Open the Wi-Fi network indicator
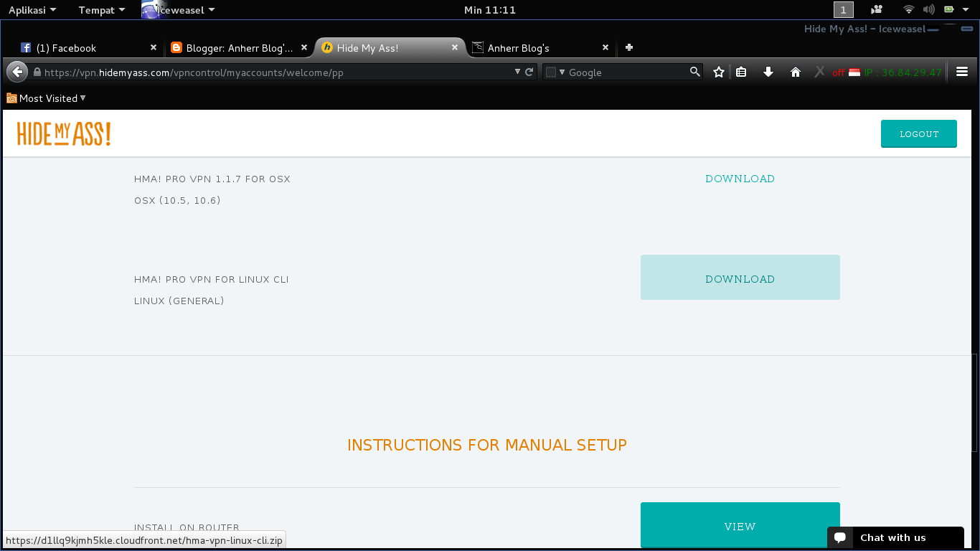The height and width of the screenshot is (551, 980). point(909,10)
